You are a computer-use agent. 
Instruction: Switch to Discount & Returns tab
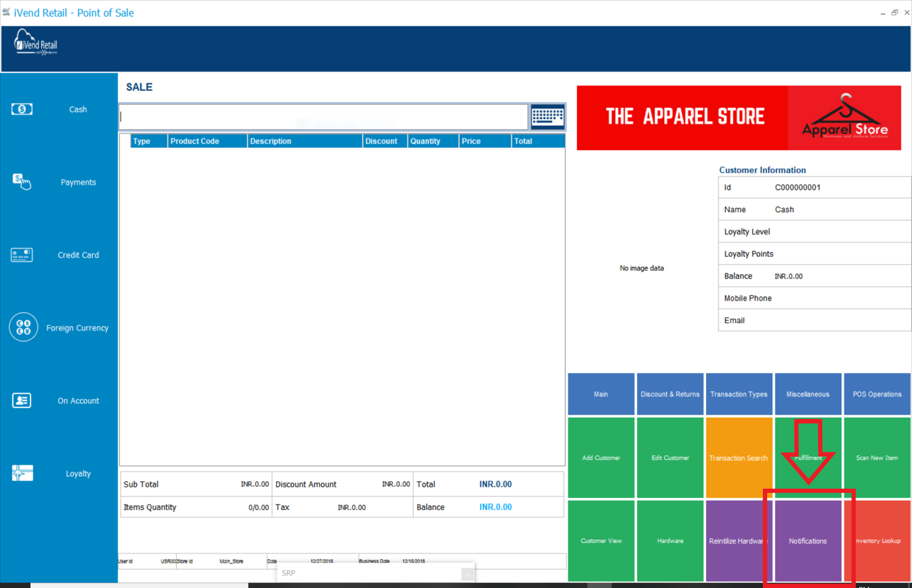pyautogui.click(x=670, y=394)
